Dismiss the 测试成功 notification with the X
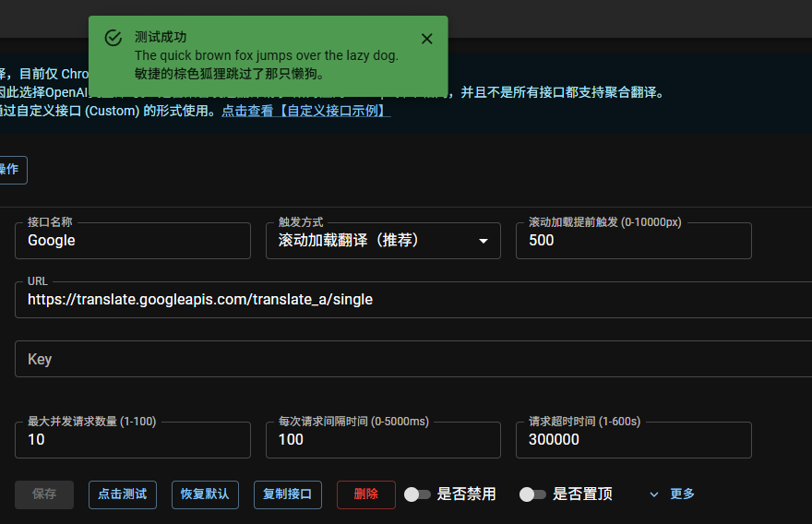812x524 pixels. pyautogui.click(x=426, y=39)
